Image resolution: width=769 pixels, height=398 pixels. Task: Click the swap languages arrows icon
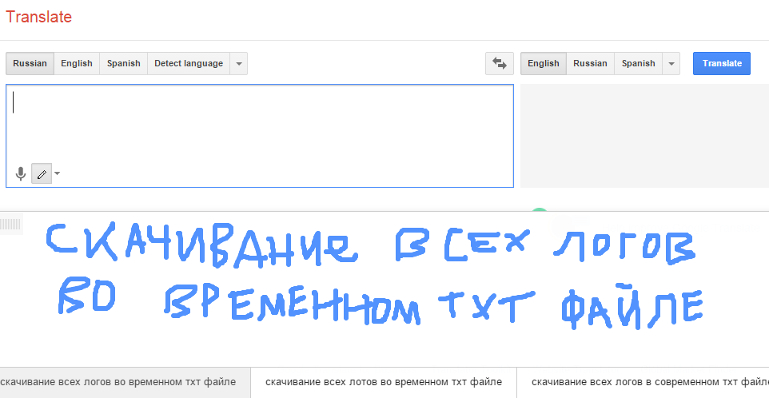point(499,63)
